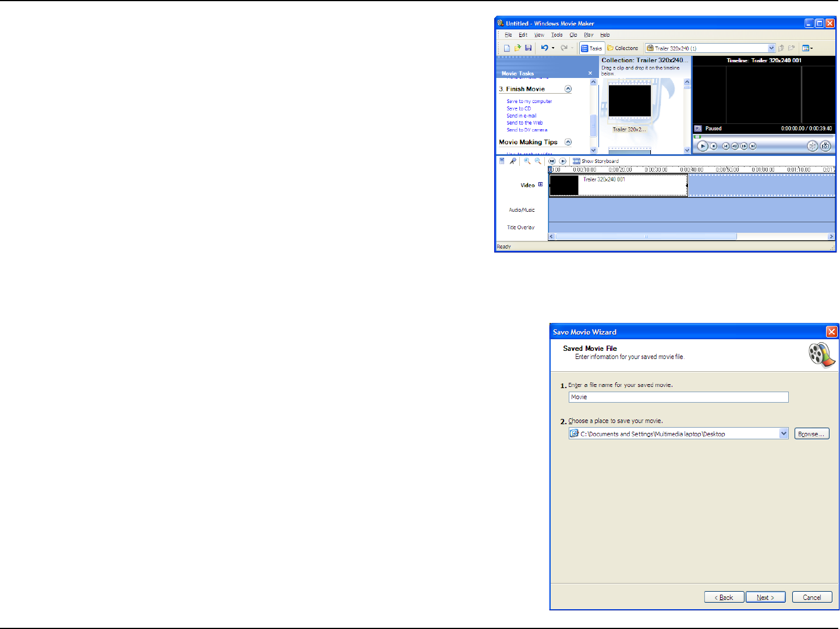This screenshot has height=629, width=840.
Task: Split the clip at current frame
Action: point(813,146)
